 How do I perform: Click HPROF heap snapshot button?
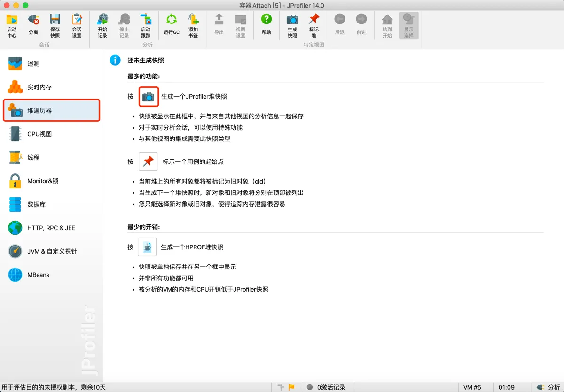pyautogui.click(x=147, y=247)
